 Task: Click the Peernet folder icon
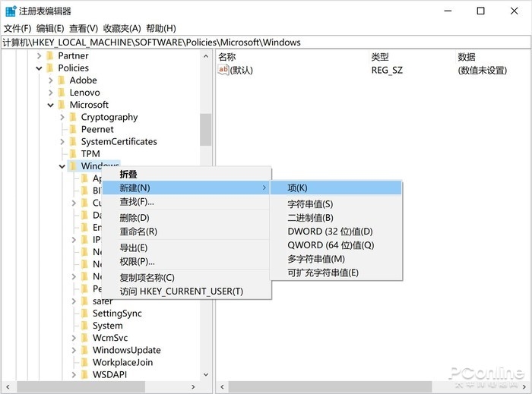[x=73, y=129]
